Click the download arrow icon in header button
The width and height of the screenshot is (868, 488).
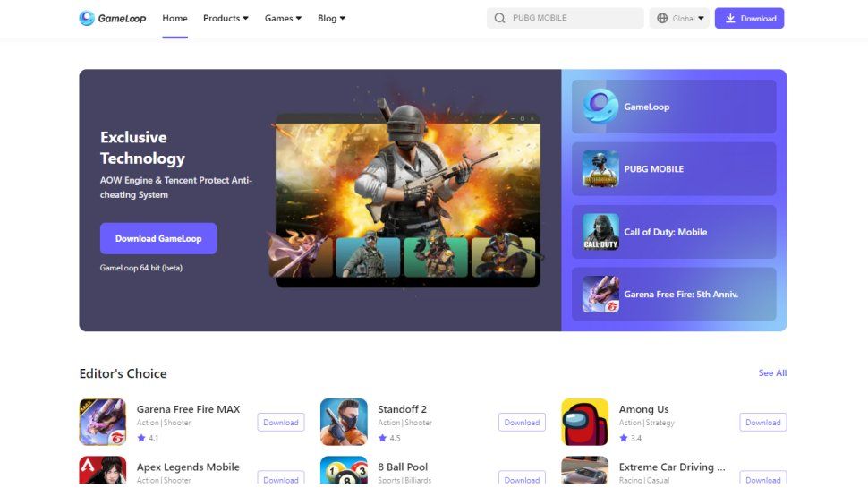(x=730, y=18)
